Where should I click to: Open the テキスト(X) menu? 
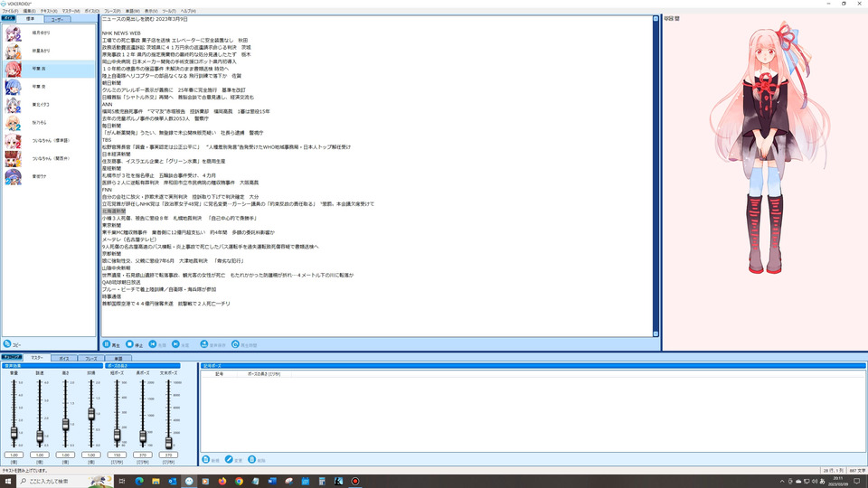(49, 11)
